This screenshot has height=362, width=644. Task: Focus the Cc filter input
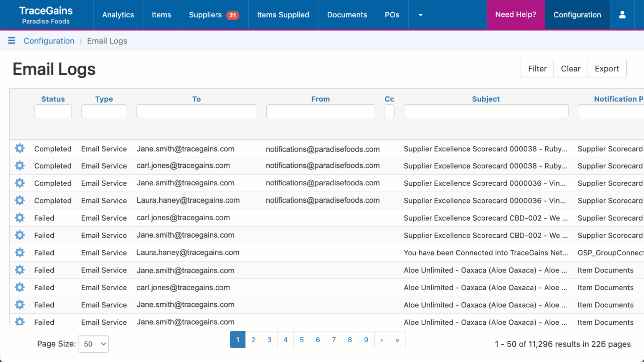[389, 111]
